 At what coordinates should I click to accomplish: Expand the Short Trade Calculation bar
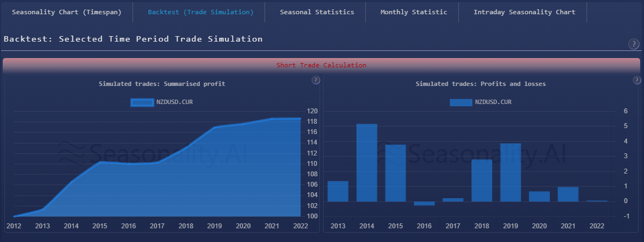click(321, 65)
